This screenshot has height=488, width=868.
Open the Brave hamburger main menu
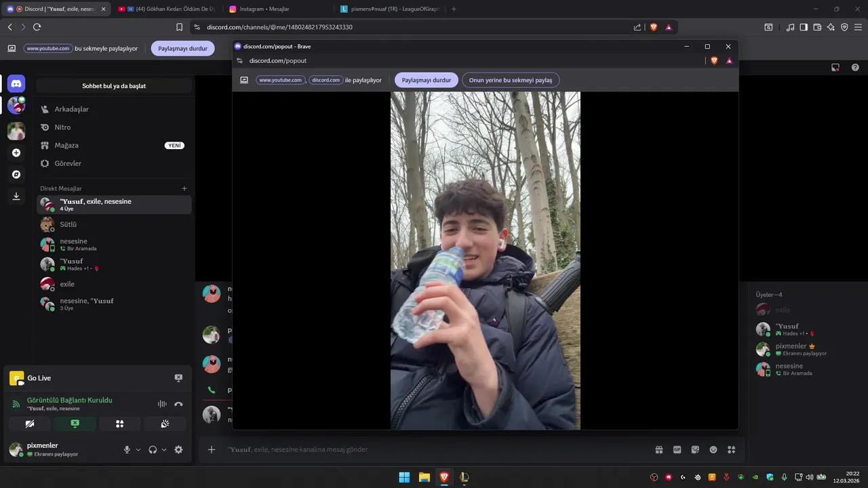pos(859,27)
